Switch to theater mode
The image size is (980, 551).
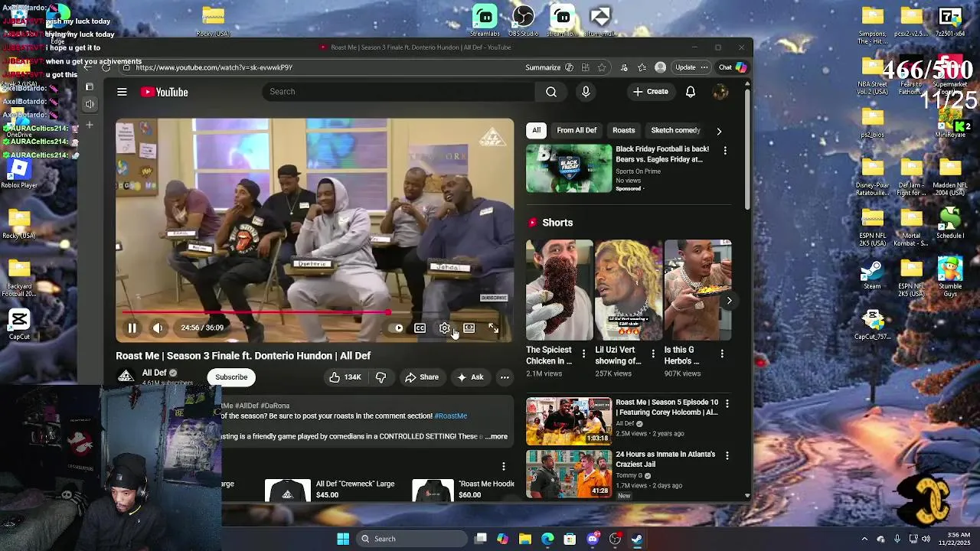tap(469, 328)
